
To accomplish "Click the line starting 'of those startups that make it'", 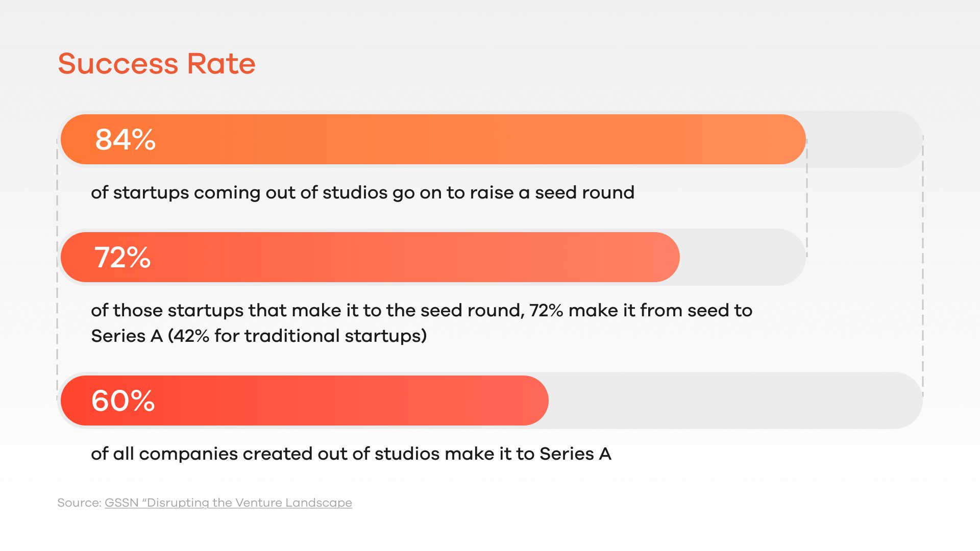I will [x=421, y=310].
